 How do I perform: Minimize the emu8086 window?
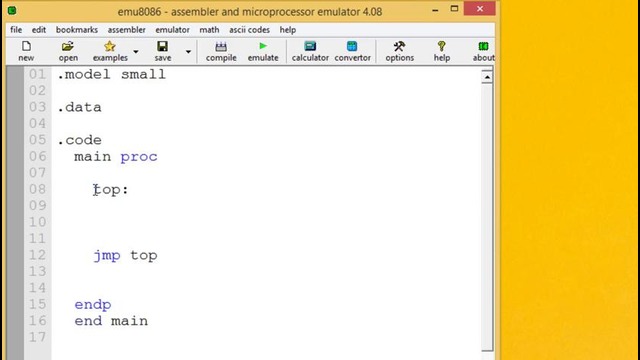(436, 9)
